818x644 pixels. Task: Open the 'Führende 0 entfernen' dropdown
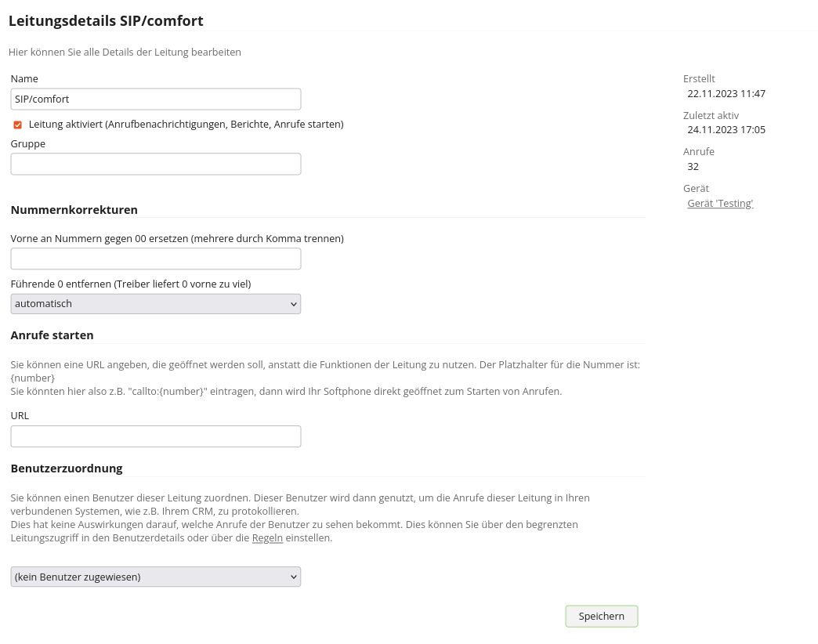(x=156, y=304)
